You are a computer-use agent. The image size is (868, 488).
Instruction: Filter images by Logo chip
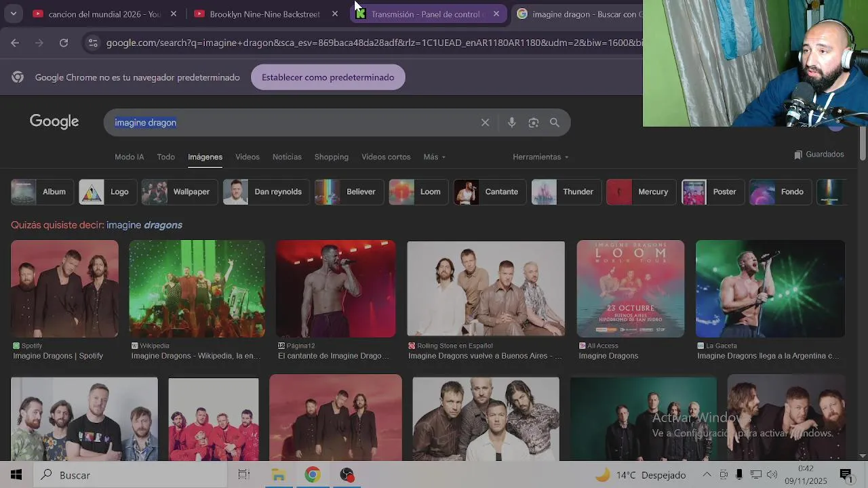click(x=107, y=192)
